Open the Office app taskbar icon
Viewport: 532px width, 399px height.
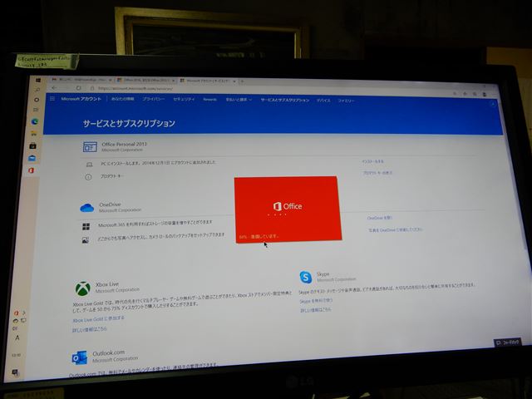[32, 170]
